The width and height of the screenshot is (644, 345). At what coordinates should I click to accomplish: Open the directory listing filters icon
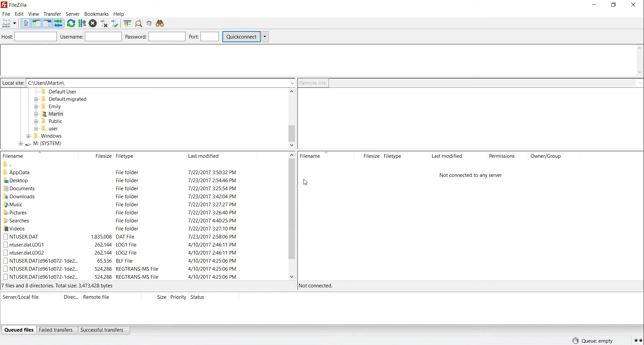click(x=127, y=23)
